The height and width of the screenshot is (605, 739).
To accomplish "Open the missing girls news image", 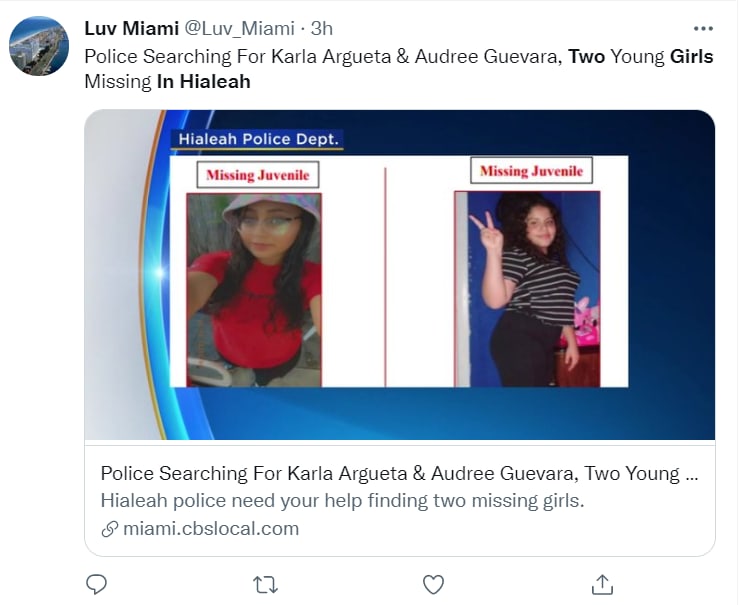I will click(400, 275).
